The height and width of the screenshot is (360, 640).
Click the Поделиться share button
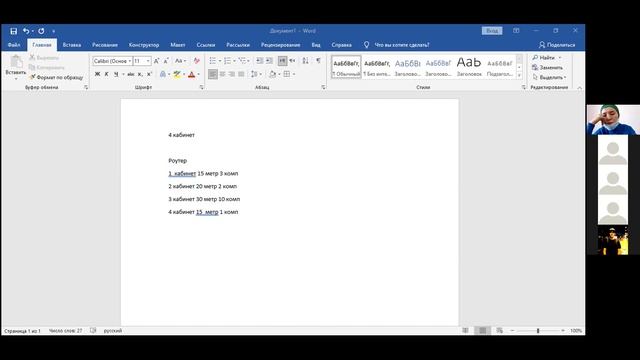[557, 45]
